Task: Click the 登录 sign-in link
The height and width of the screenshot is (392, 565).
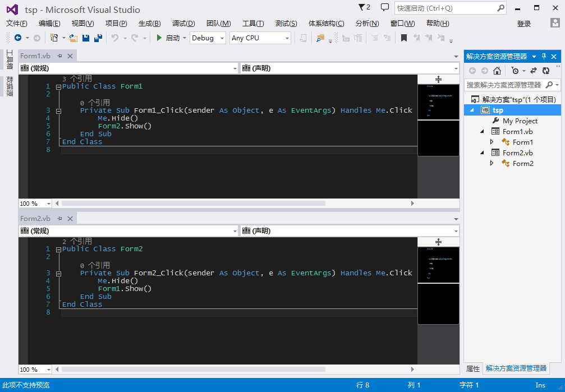Action: tap(523, 24)
